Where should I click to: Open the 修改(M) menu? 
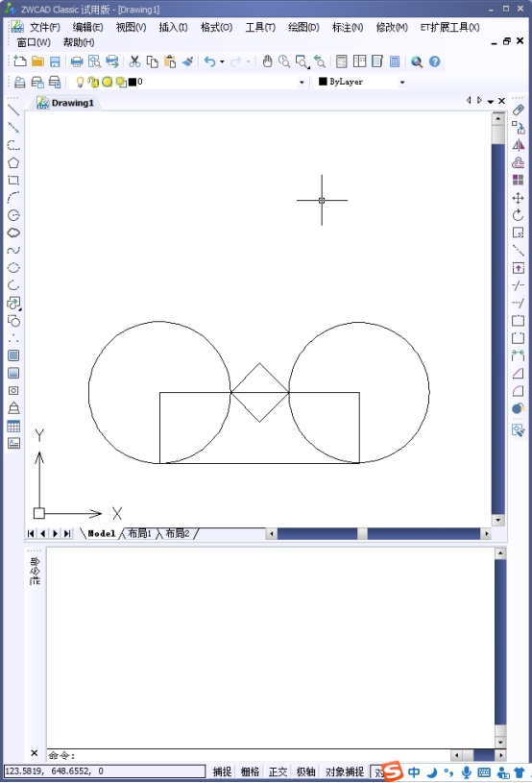(392, 28)
